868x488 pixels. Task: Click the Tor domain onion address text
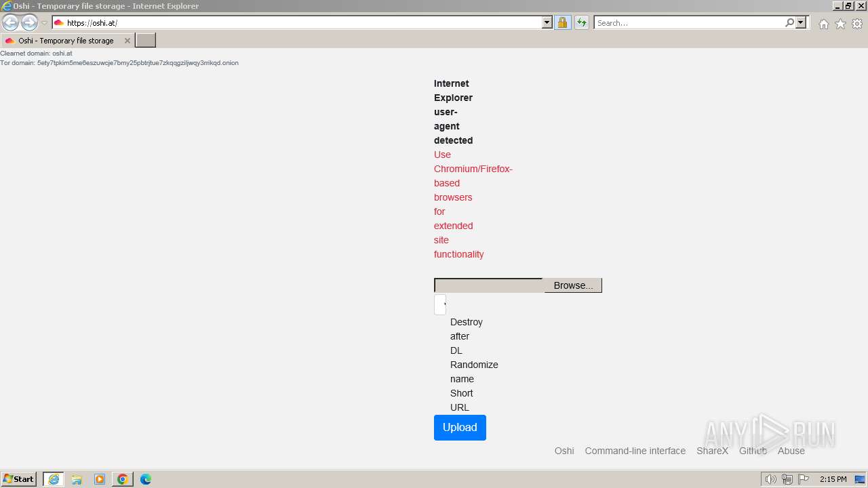(138, 63)
